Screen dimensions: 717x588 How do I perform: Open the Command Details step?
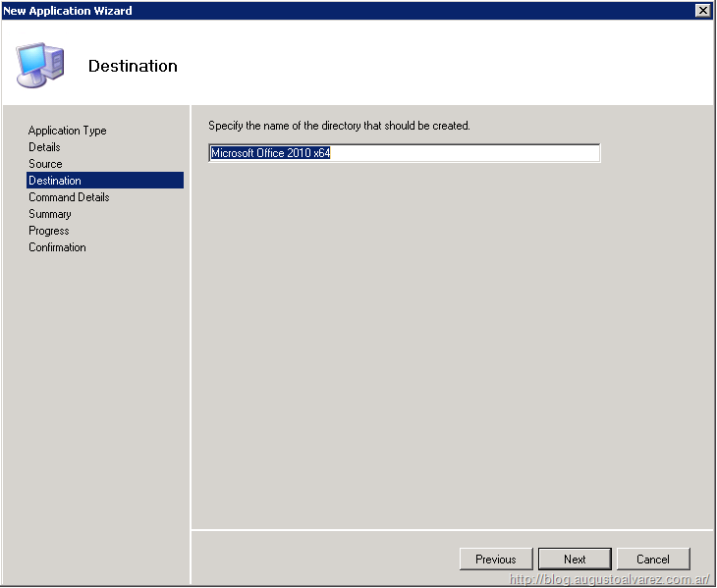click(x=69, y=197)
